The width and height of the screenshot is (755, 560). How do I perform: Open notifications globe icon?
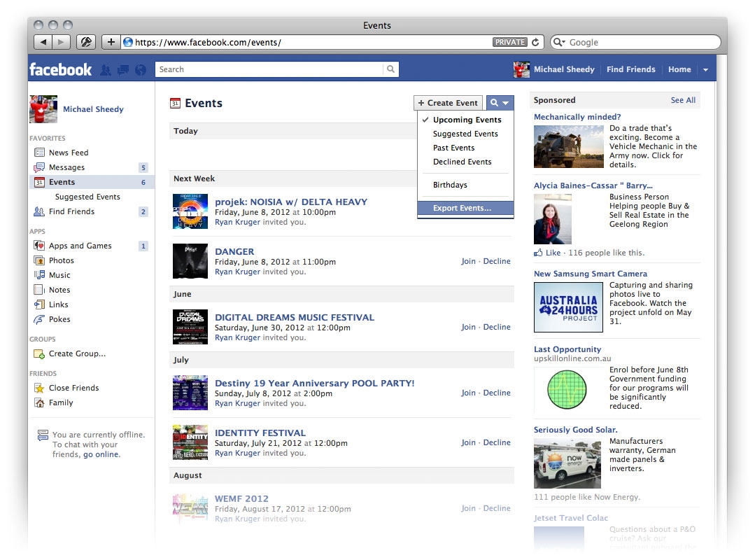pos(141,70)
